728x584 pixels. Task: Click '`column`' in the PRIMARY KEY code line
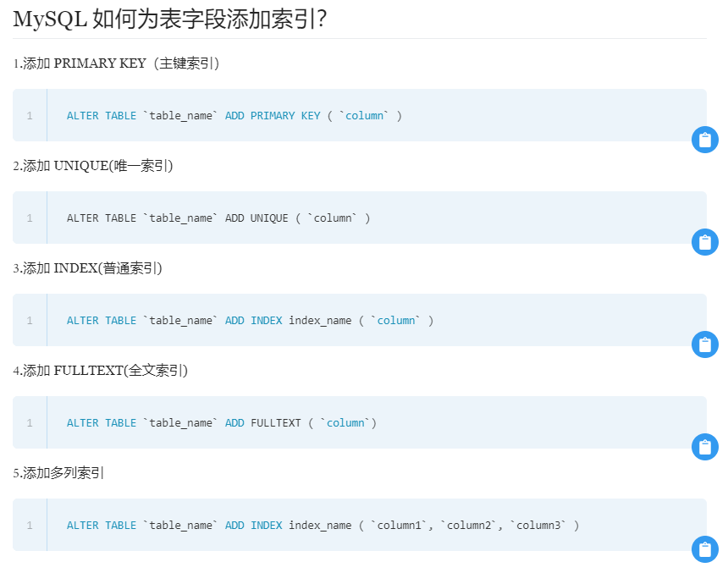coord(364,116)
